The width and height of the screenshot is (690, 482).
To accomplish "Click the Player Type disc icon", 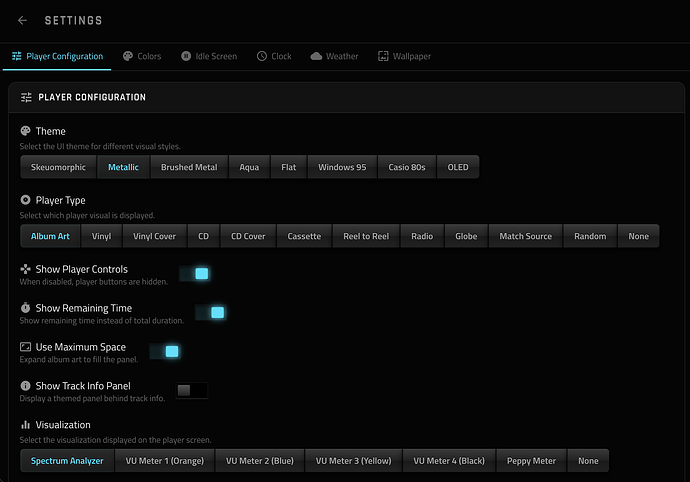I will coord(26,200).
